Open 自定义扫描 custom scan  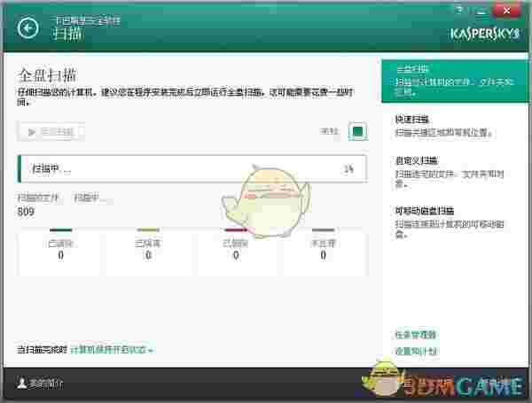[417, 160]
